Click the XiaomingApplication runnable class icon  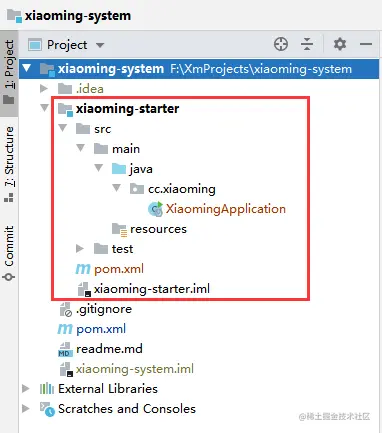click(x=155, y=209)
